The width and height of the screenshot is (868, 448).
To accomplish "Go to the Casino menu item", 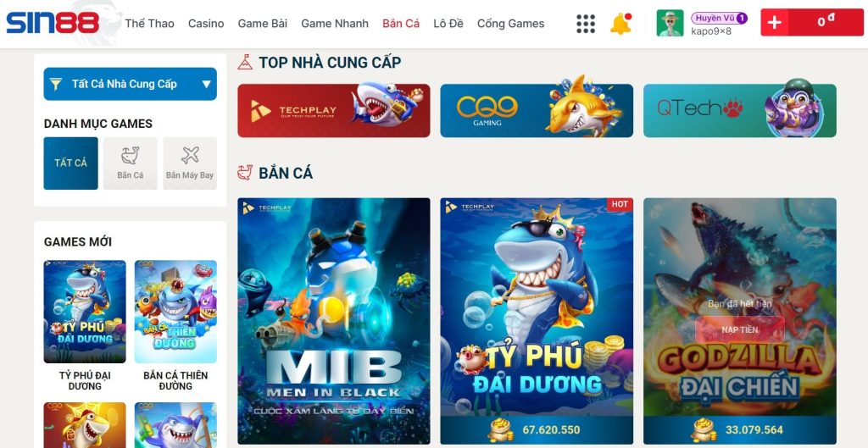I will point(206,23).
